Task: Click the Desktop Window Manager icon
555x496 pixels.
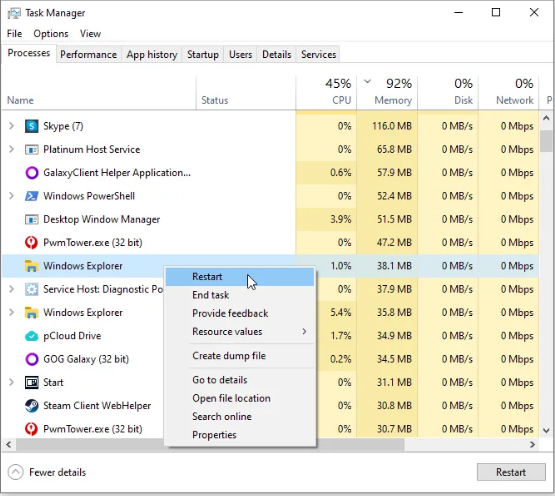Action: click(32, 220)
